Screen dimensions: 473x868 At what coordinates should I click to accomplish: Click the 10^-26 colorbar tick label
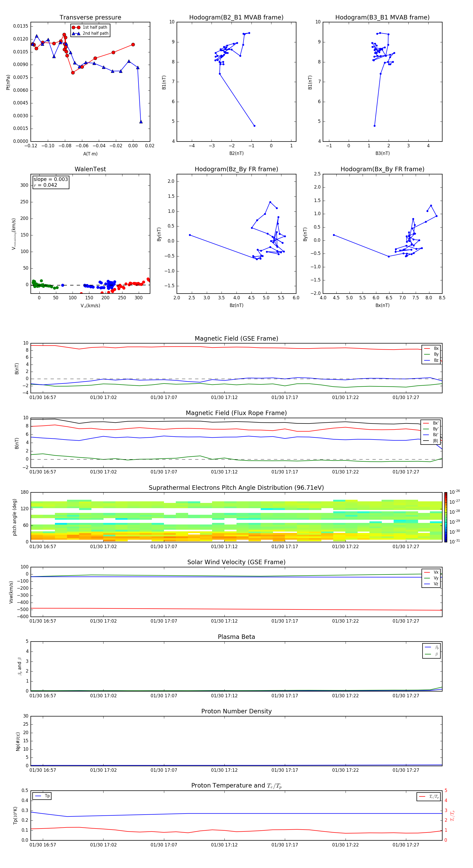(x=455, y=492)
